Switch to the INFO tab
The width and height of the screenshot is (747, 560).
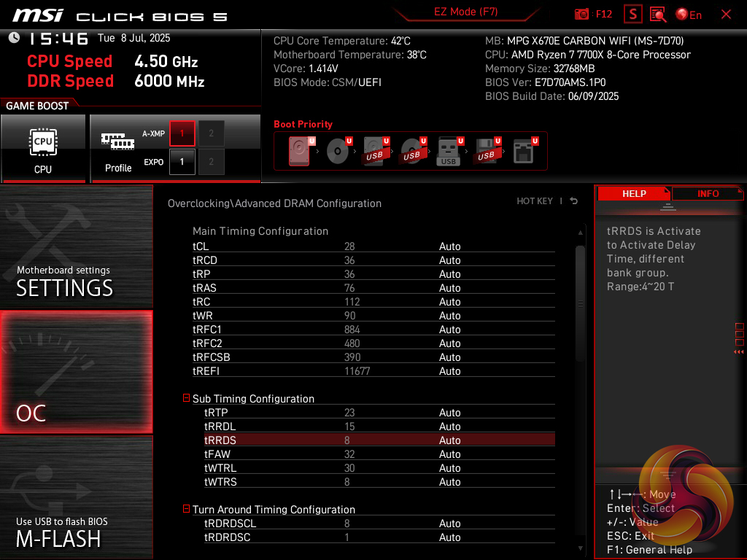click(x=708, y=194)
